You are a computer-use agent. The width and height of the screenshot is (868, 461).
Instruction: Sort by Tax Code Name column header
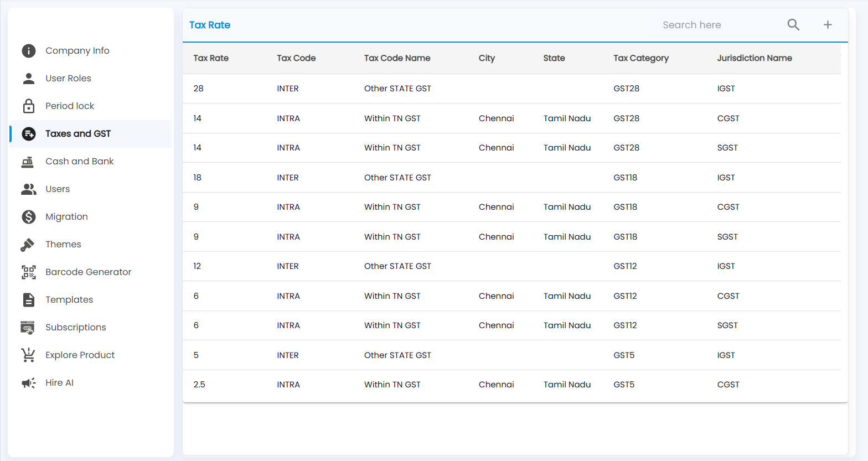point(397,58)
